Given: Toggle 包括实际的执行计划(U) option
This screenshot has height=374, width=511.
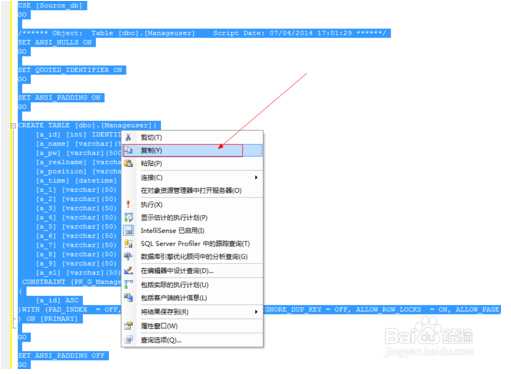Looking at the screenshot, I should [x=193, y=285].
